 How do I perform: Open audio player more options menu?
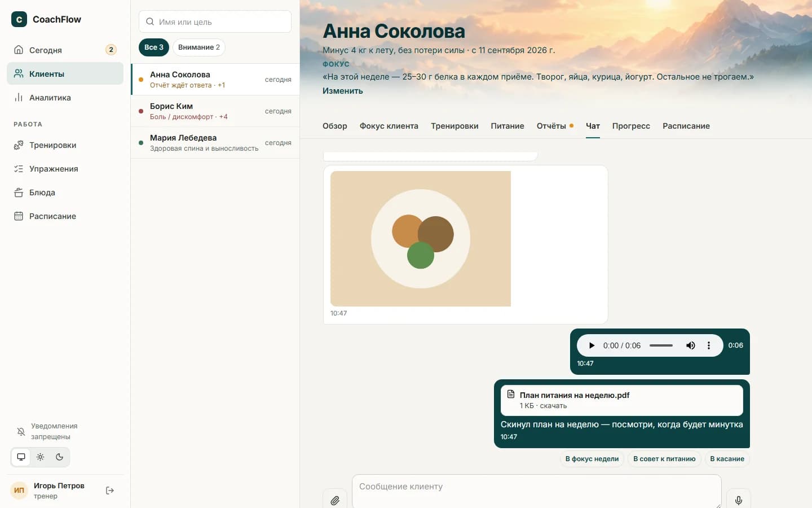709,345
